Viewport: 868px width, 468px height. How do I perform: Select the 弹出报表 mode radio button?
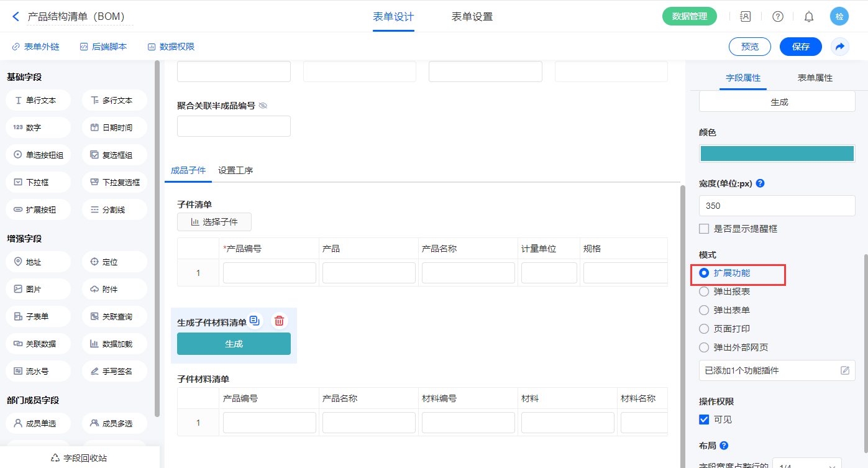pyautogui.click(x=704, y=291)
